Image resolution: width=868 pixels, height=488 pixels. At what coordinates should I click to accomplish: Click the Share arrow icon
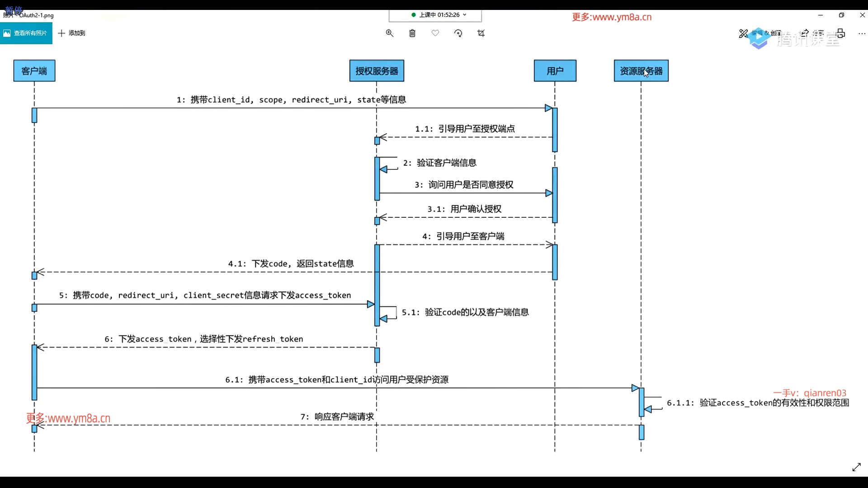click(805, 33)
